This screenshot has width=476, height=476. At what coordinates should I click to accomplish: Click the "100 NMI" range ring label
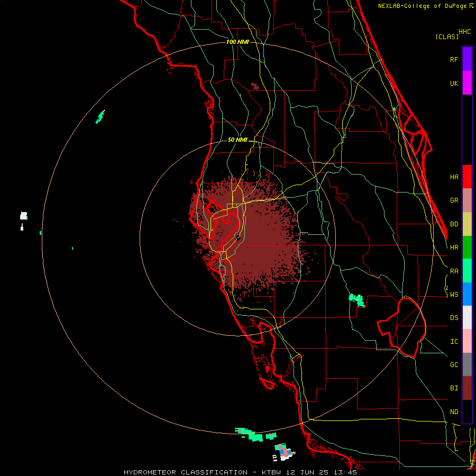pos(237,42)
